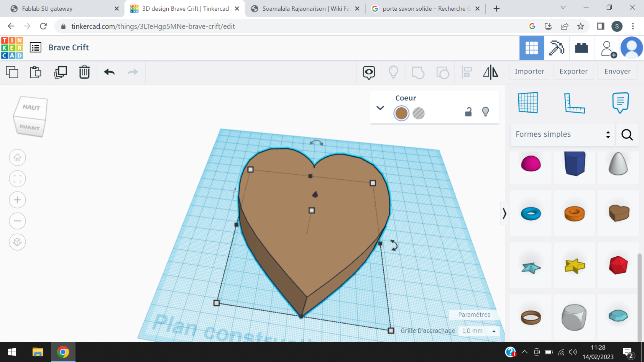644x362 pixels.
Task: Select the Ruler tool icon
Action: 574,103
